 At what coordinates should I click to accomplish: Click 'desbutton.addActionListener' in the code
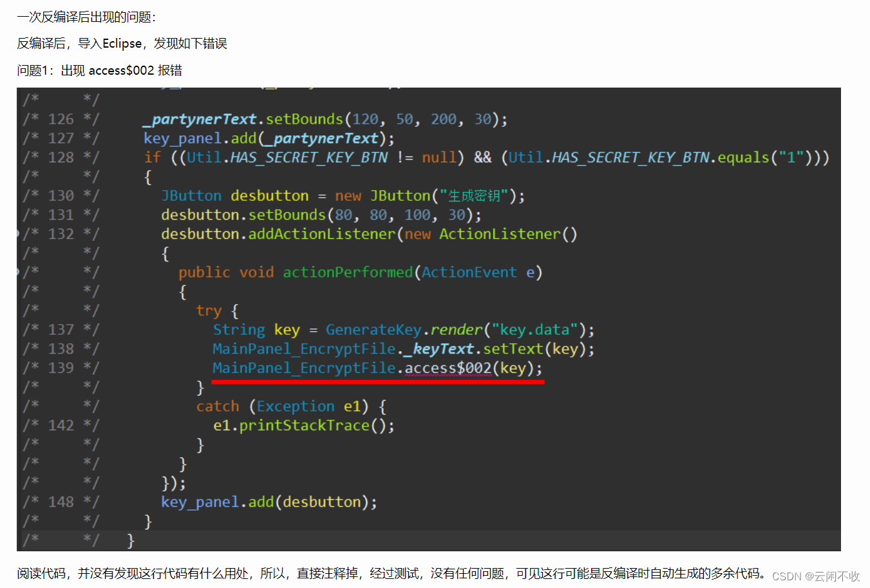pyautogui.click(x=278, y=234)
